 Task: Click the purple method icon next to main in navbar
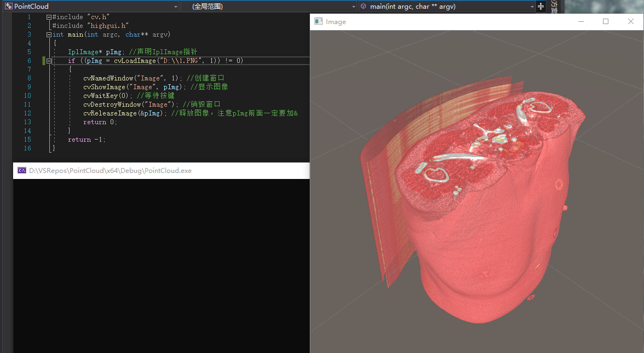363,6
